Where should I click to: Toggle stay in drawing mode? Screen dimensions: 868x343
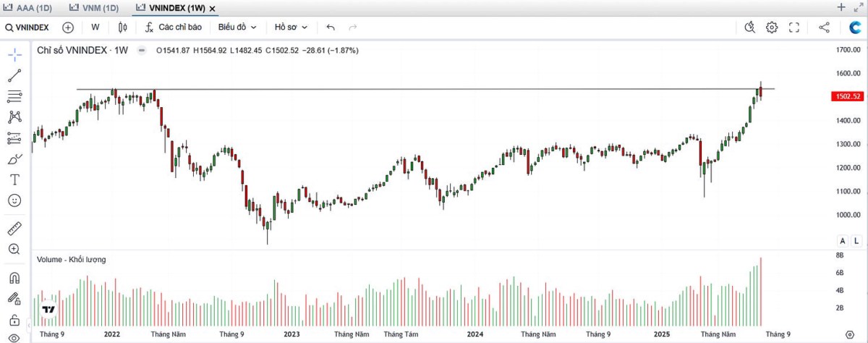[14, 298]
